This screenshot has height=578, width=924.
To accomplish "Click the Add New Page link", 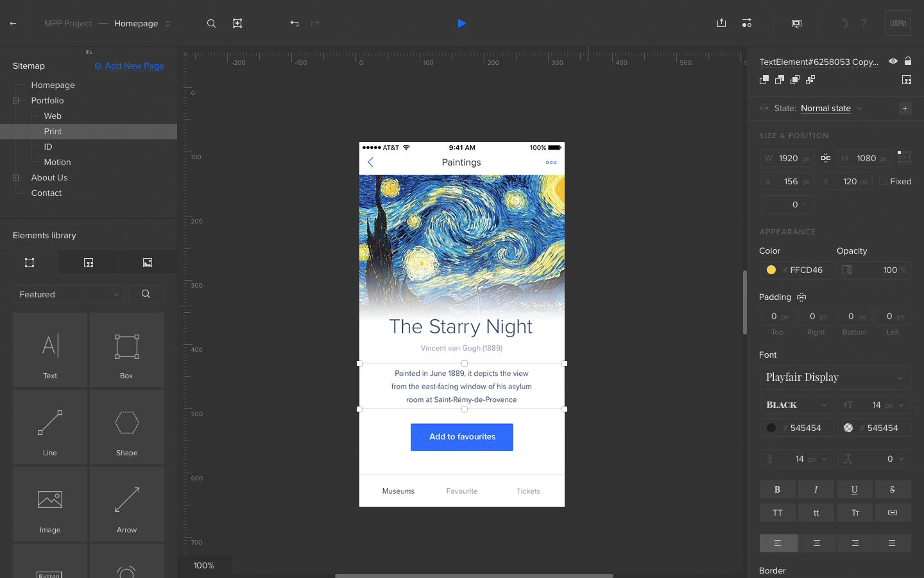I will coord(128,66).
